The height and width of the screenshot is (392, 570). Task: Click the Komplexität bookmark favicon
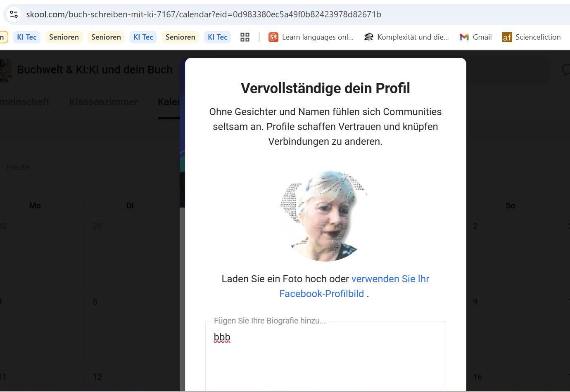pos(369,37)
